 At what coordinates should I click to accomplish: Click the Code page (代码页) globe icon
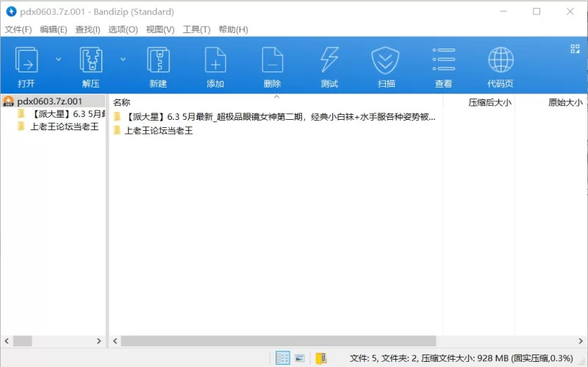coord(501,60)
